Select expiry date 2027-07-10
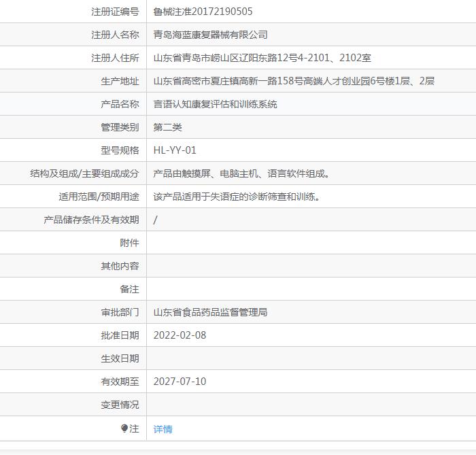The height and width of the screenshot is (455, 476). coord(180,382)
